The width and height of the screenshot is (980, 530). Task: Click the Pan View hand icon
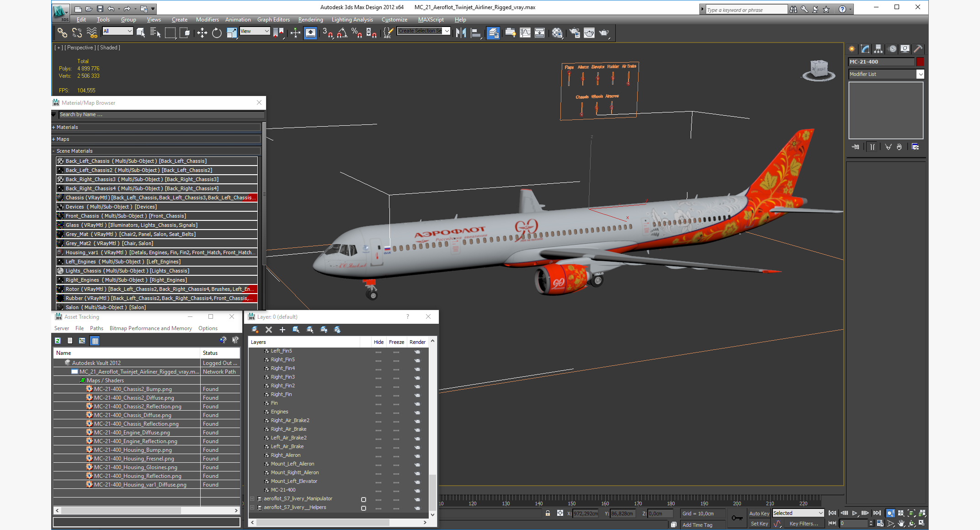(x=901, y=523)
